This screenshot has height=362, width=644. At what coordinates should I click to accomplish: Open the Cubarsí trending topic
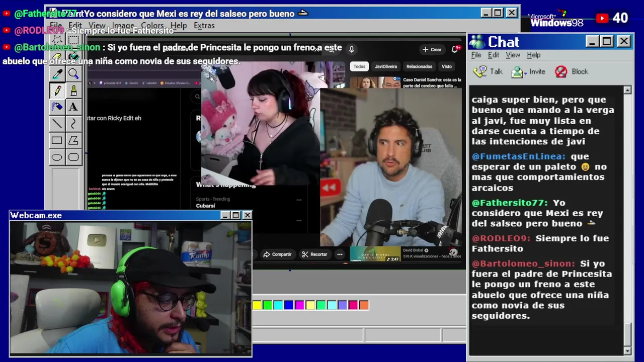[x=206, y=206]
